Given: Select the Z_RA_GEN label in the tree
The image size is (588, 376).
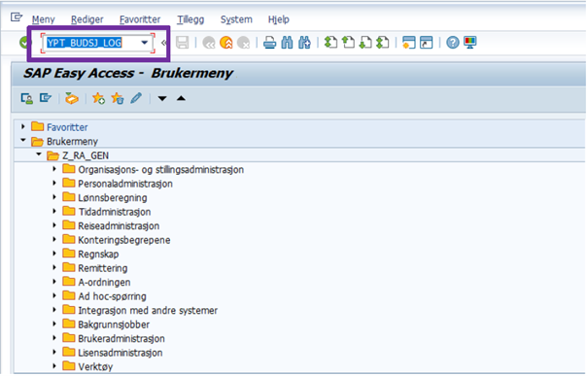Looking at the screenshot, I should (x=86, y=155).
